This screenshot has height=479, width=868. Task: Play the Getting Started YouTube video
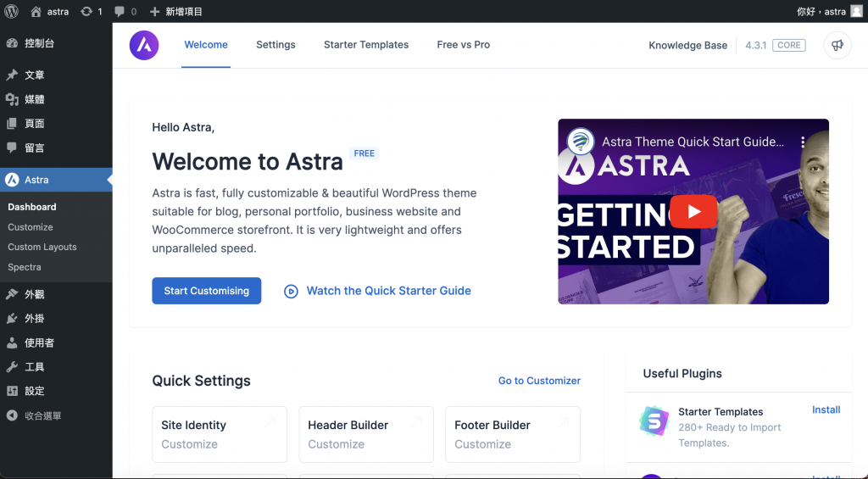(x=693, y=211)
